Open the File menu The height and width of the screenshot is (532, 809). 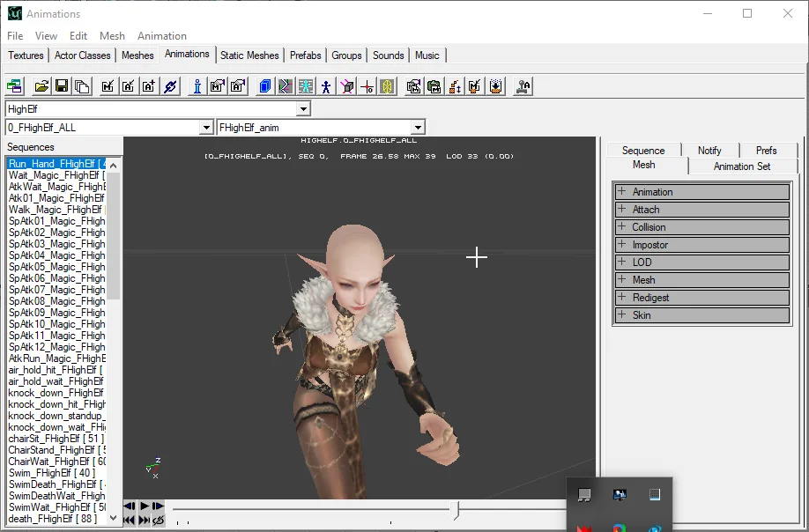pyautogui.click(x=15, y=35)
